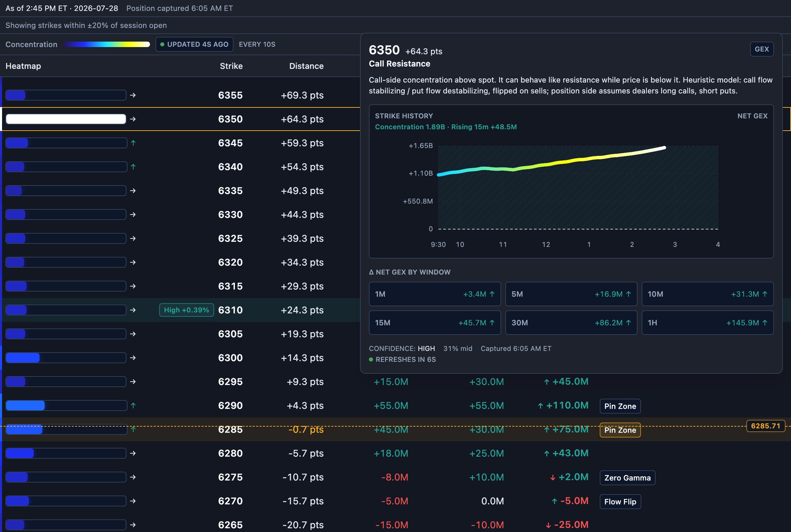Click the Pin Zone tag on the 6285 row
This screenshot has height=532, width=791.
[x=620, y=430]
